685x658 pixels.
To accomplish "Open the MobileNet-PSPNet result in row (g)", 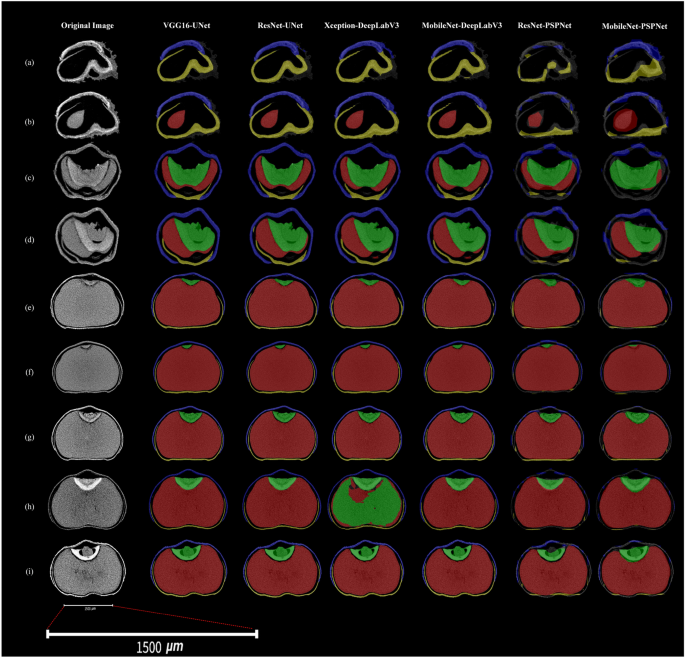I will click(636, 433).
